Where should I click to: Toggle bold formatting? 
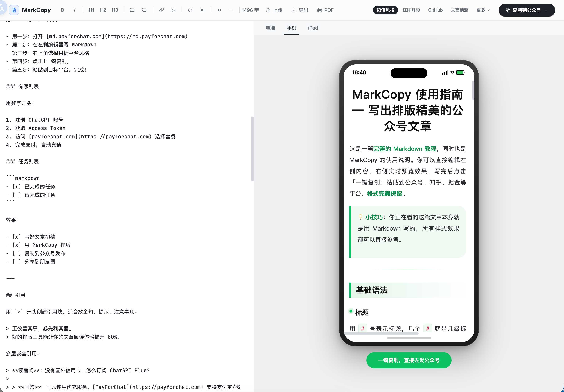(62, 10)
